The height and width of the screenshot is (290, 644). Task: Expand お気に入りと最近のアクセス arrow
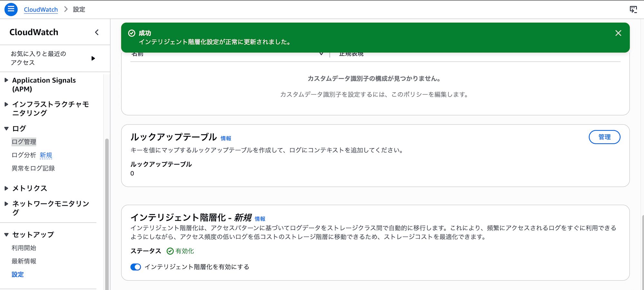pos(93,58)
